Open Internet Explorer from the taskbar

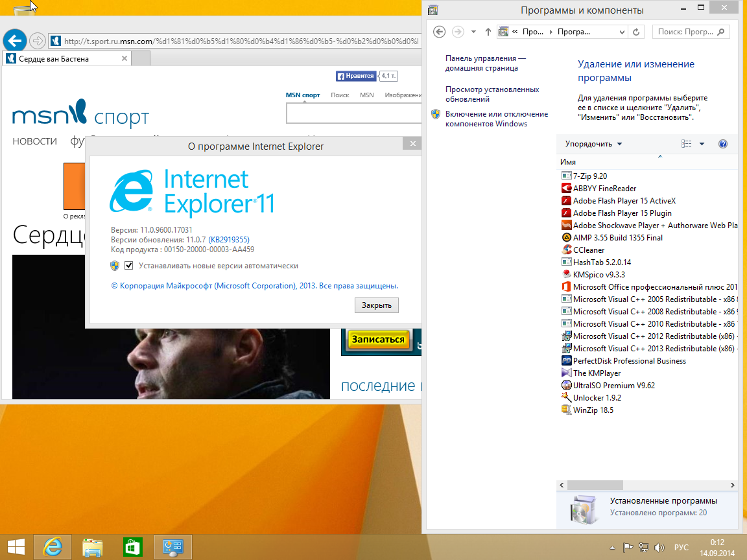tap(53, 546)
